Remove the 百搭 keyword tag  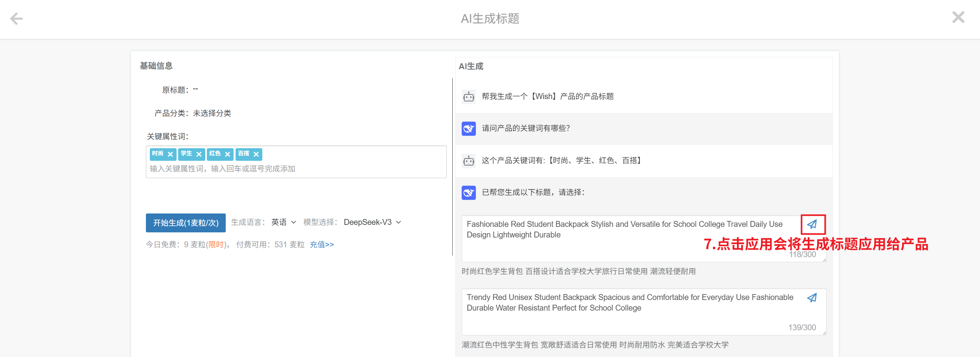(x=256, y=154)
